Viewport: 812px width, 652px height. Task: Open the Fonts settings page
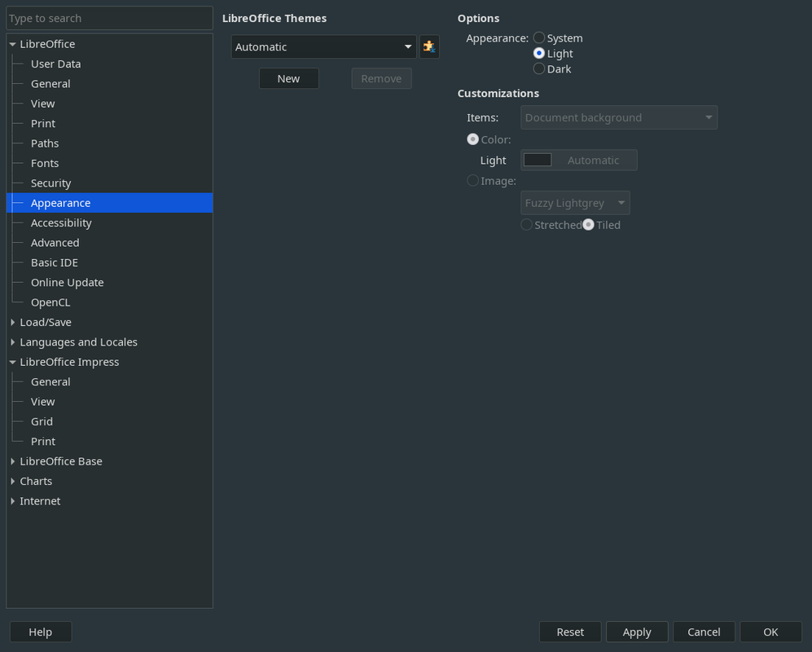45,163
